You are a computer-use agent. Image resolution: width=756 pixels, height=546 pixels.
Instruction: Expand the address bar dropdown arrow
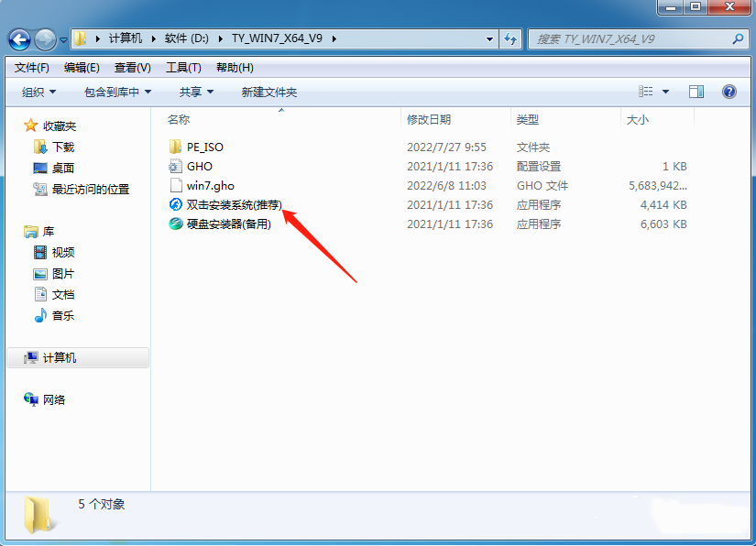(489, 39)
